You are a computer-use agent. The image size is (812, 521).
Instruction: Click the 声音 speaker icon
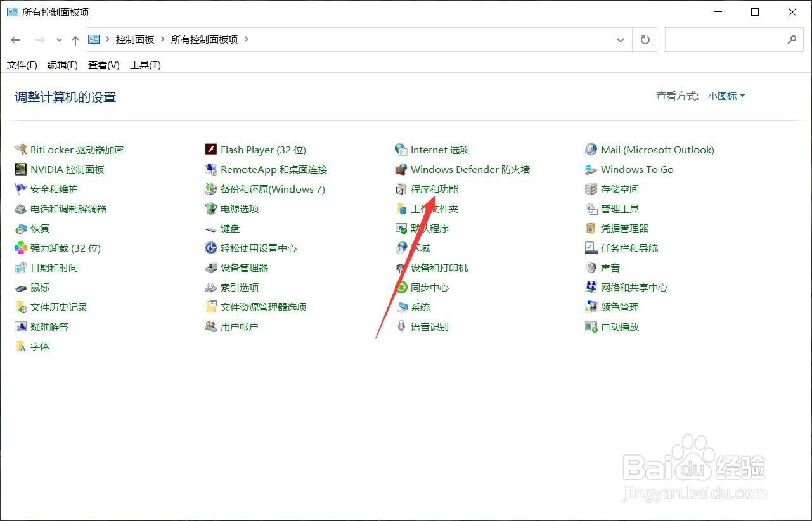tap(591, 267)
